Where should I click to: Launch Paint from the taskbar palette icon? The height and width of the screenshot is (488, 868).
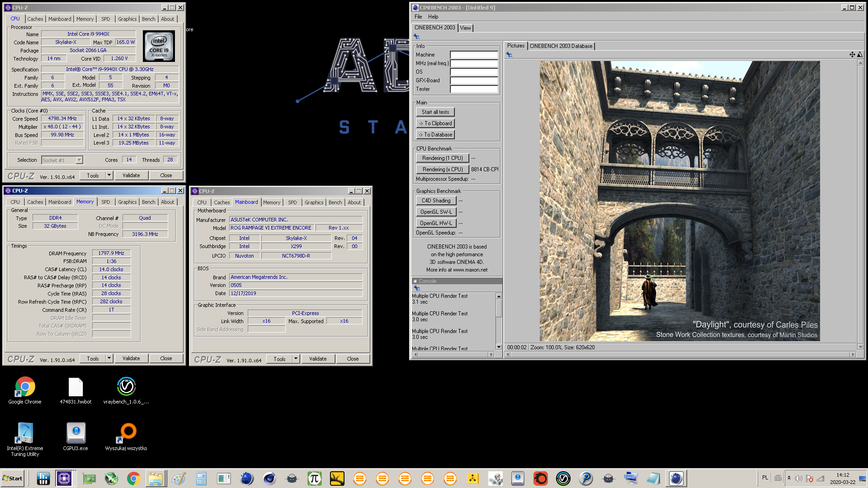click(x=178, y=478)
